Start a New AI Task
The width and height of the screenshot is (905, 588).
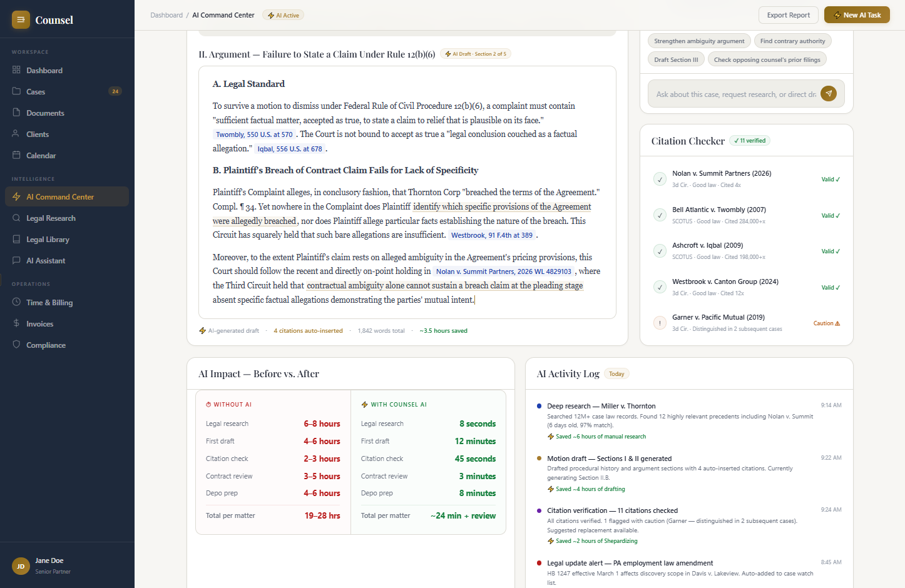click(857, 15)
